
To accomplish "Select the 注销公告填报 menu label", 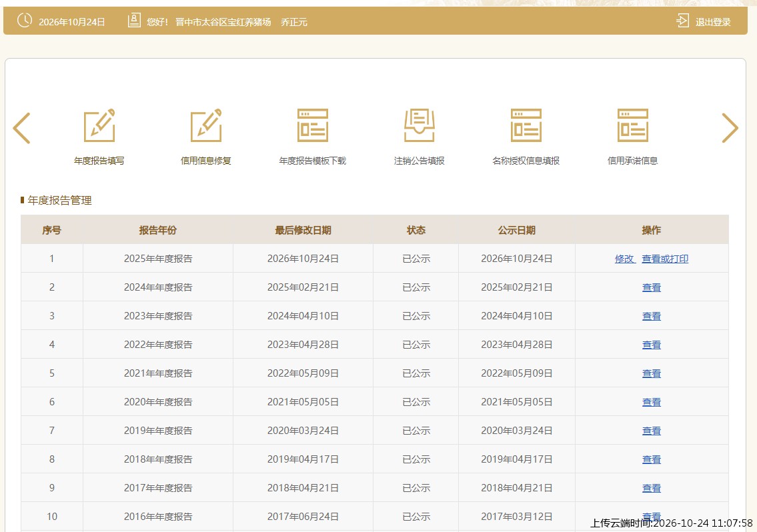I will [x=420, y=161].
